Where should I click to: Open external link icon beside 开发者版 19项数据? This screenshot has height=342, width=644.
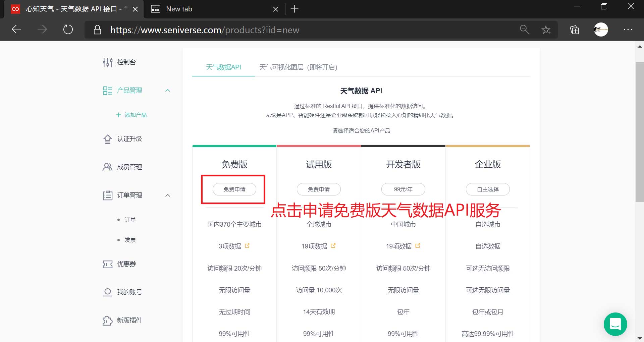[x=418, y=245]
